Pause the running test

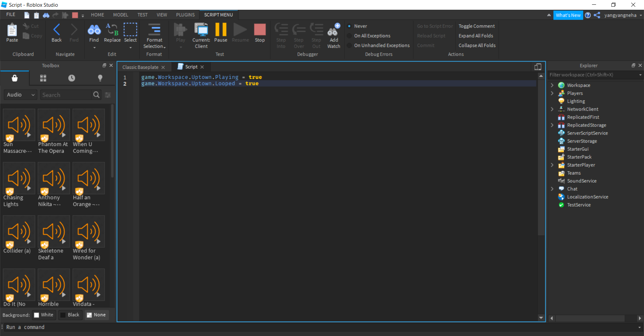click(221, 33)
